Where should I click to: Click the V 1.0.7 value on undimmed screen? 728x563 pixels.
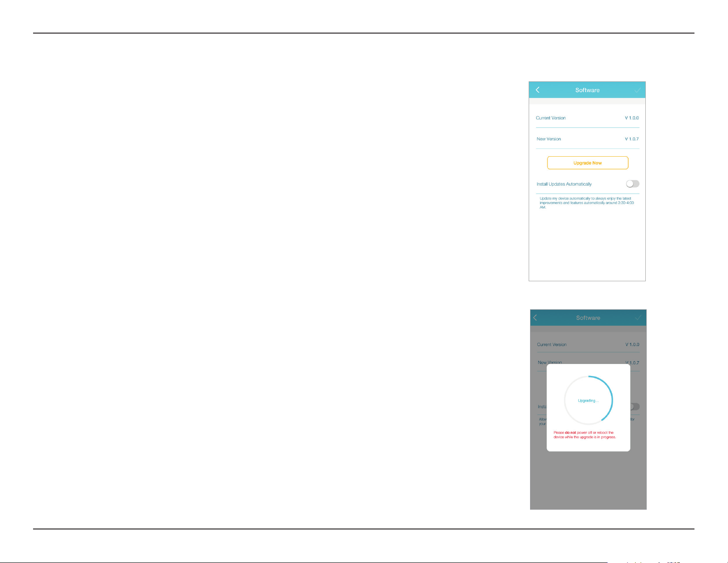[x=632, y=139]
